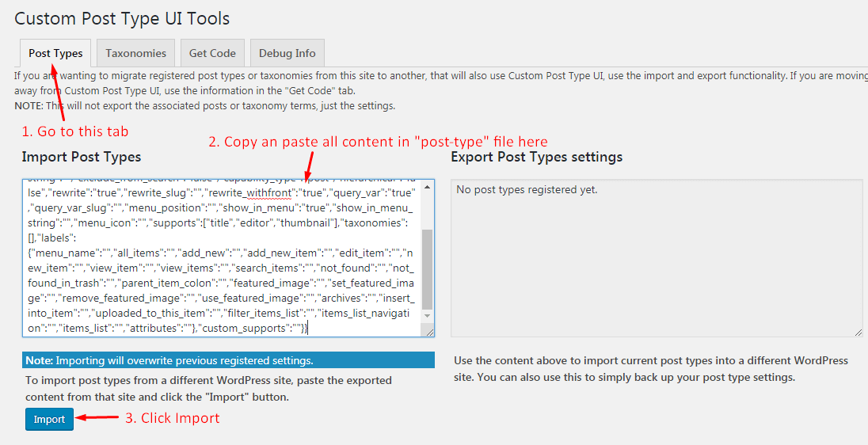Viewport: 868px width, 445px height.
Task: Click the scrollbar track above the thumb
Action: point(428,210)
